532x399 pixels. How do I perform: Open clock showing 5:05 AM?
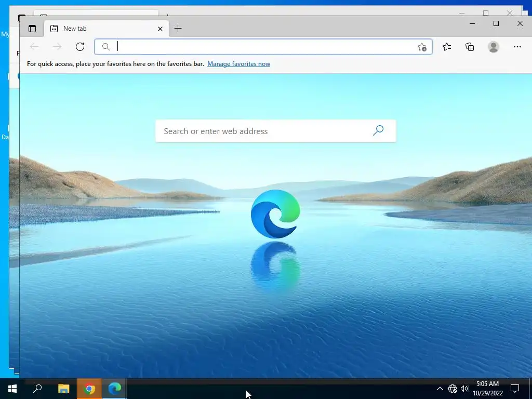pyautogui.click(x=487, y=389)
